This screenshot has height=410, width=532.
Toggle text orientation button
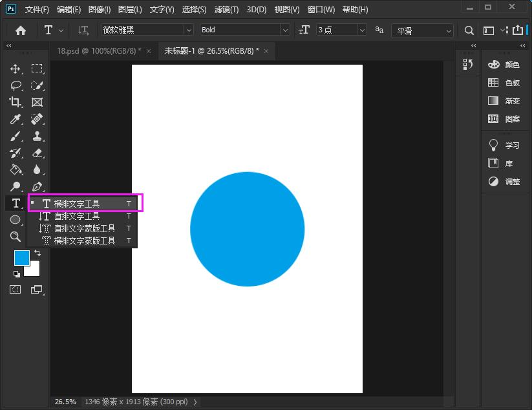[83, 30]
